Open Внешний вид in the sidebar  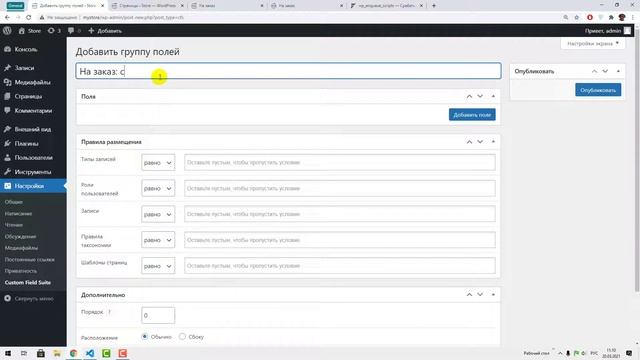click(x=32, y=129)
